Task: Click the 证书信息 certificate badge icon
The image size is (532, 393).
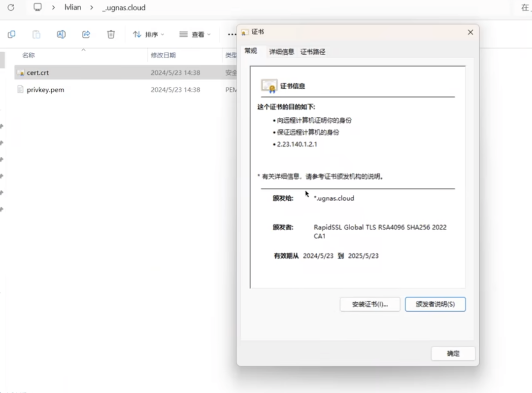Action: tap(269, 86)
